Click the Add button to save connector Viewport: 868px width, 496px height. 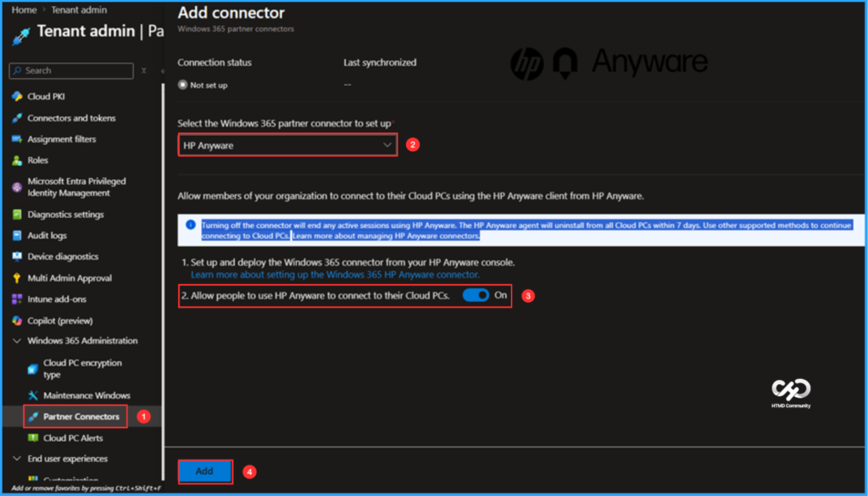click(204, 471)
